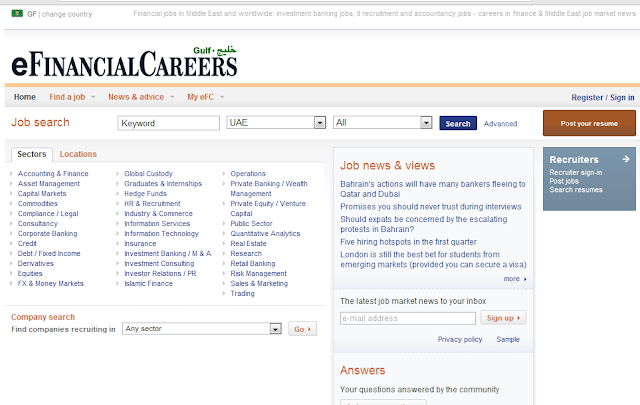Open Investment Banking / M & A sector
Screen dimensions: 640x405
click(x=168, y=254)
